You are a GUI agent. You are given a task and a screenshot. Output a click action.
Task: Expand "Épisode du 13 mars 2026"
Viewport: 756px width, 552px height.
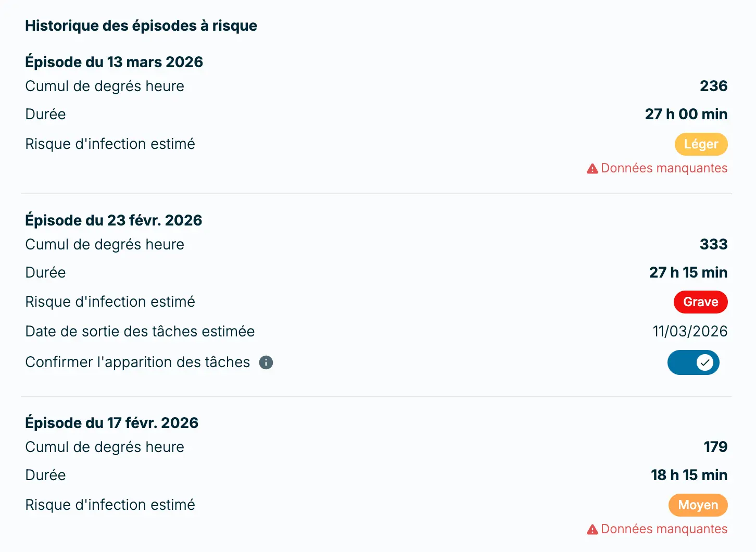pos(114,61)
